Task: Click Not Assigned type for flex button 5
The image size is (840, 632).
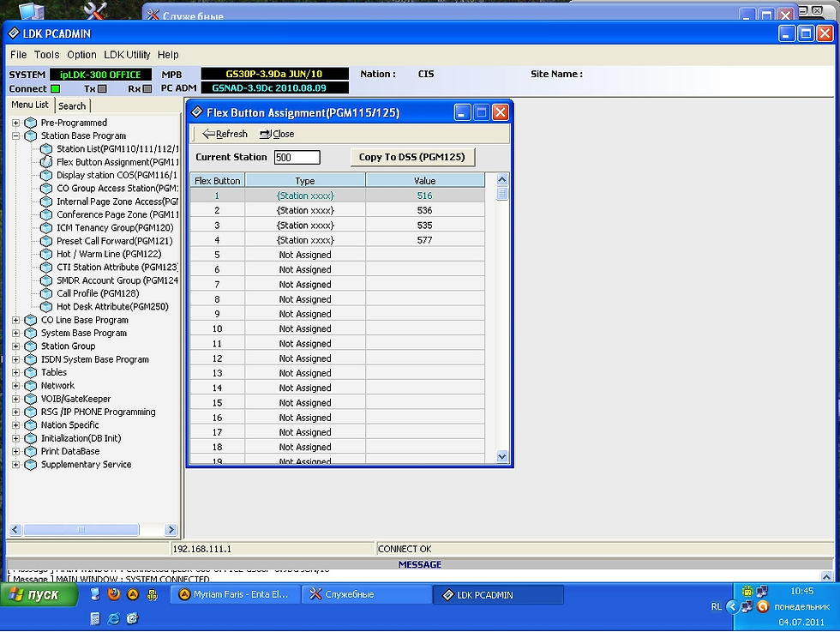Action: pyautogui.click(x=305, y=255)
